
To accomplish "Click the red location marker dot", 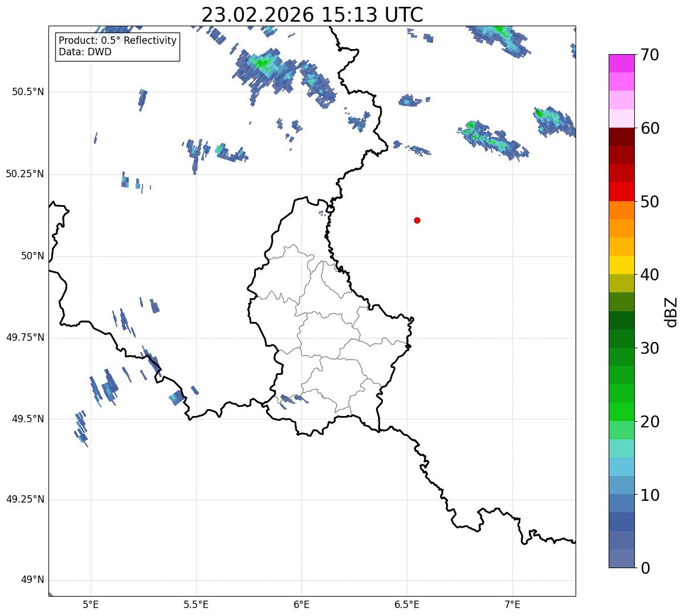I will click(417, 220).
